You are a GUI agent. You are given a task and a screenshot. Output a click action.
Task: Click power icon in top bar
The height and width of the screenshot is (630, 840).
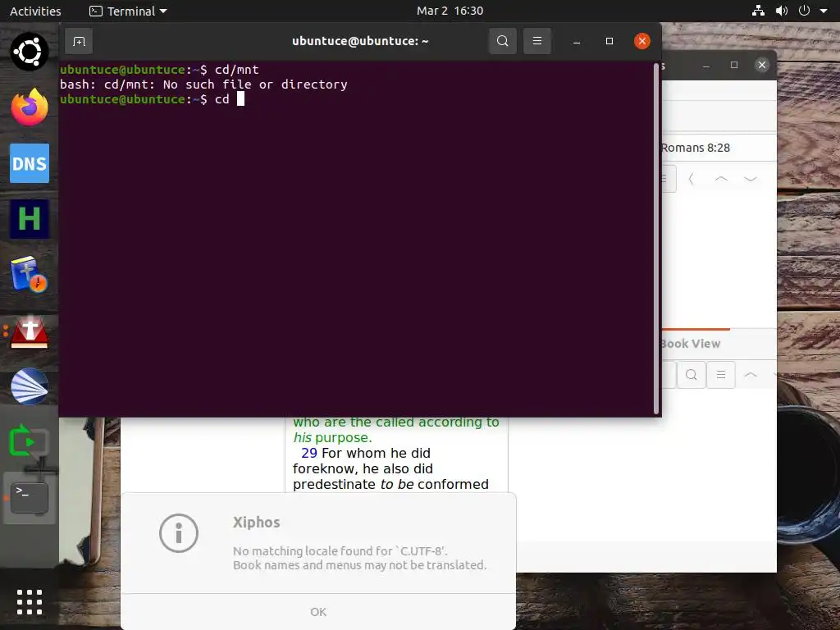[x=804, y=11]
